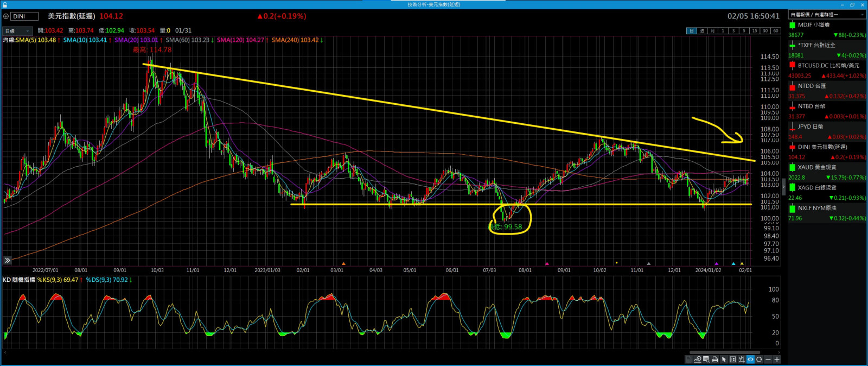Click the printer icon in bottom toolbar
Image resolution: width=868 pixels, height=366 pixels.
(x=715, y=359)
